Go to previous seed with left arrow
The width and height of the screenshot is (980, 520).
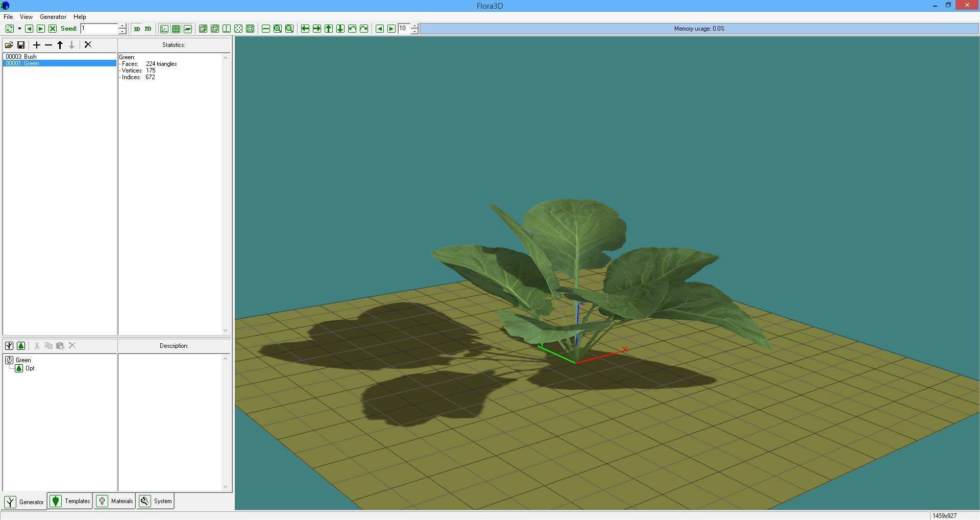pos(29,29)
